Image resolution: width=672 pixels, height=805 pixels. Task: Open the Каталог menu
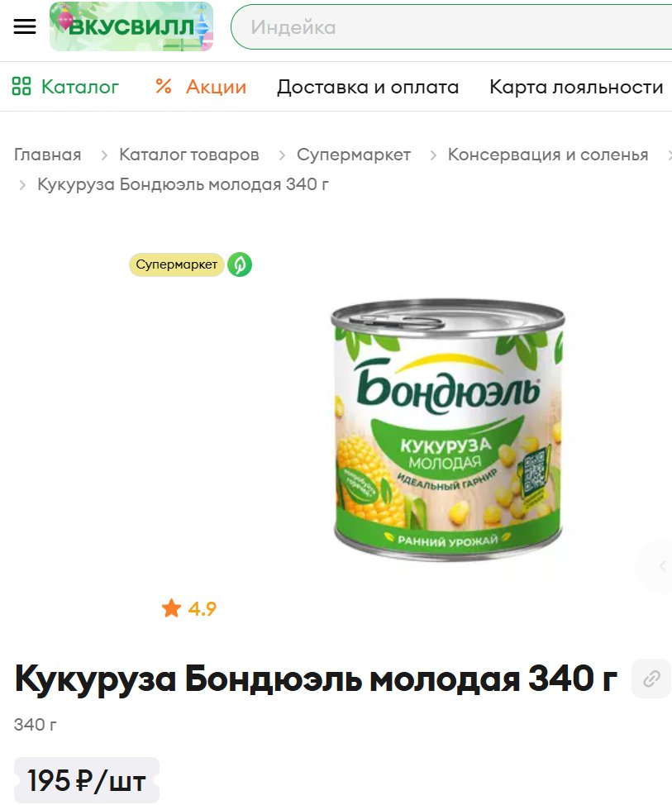[65, 86]
